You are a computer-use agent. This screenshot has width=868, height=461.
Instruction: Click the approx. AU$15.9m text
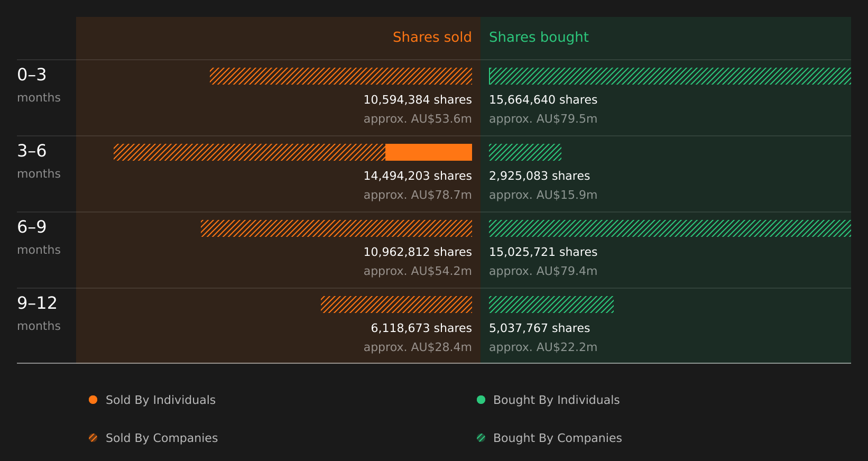[543, 195]
